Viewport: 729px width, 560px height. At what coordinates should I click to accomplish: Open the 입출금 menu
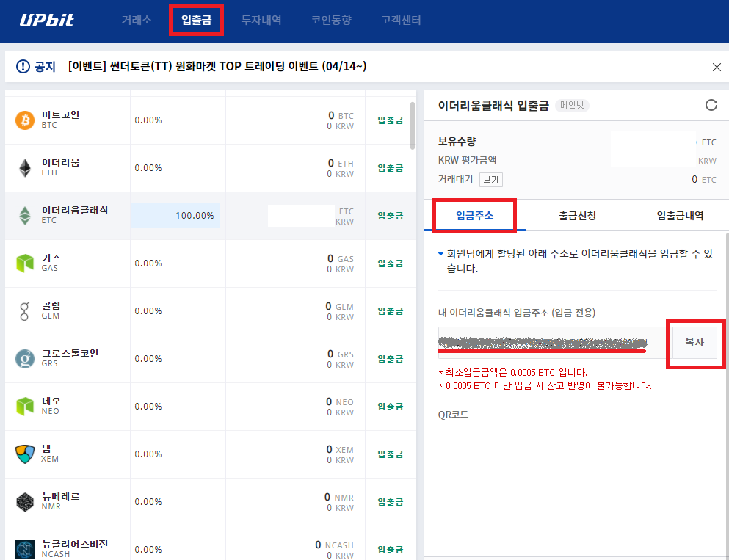tap(196, 20)
